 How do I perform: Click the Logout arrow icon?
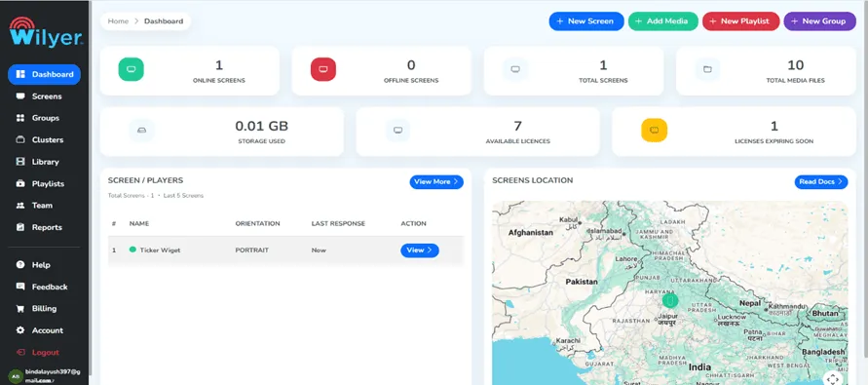(x=20, y=352)
